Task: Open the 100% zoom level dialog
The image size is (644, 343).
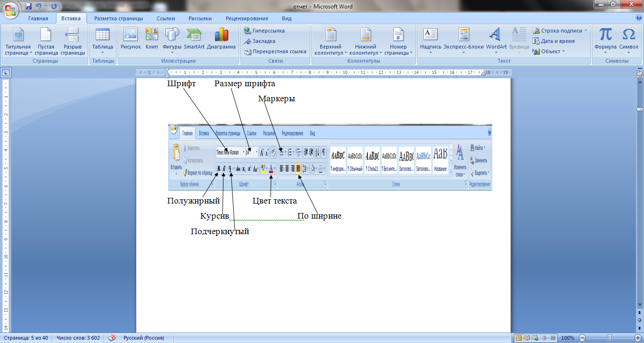Action: (568, 338)
